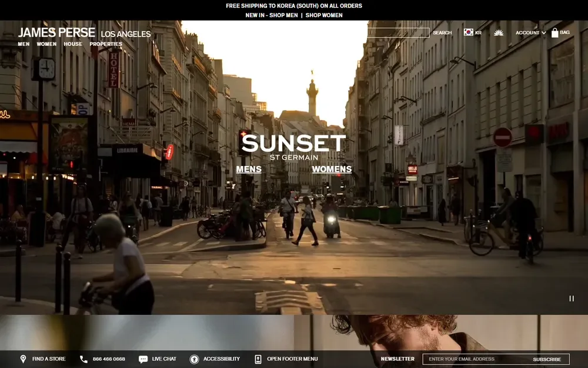Click the KR country selector label

478,32
